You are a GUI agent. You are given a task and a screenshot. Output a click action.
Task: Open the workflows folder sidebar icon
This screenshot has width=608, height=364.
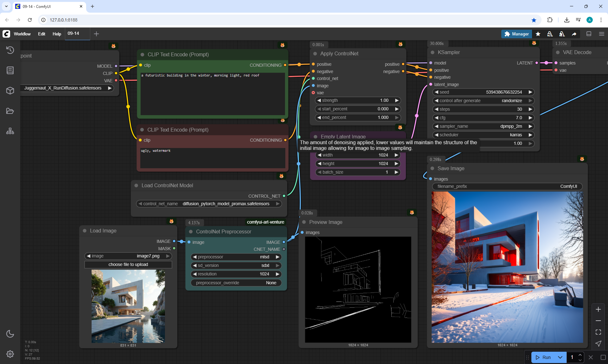coord(10,111)
